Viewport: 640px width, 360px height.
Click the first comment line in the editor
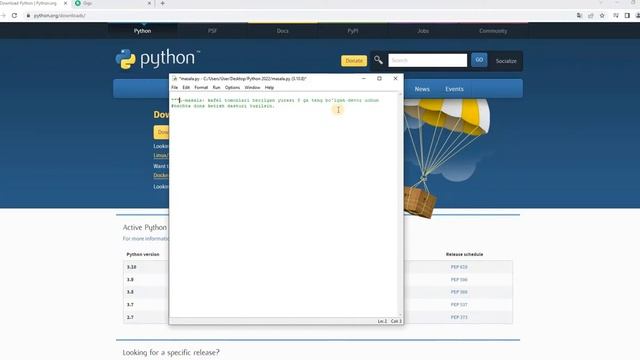(x=276, y=100)
